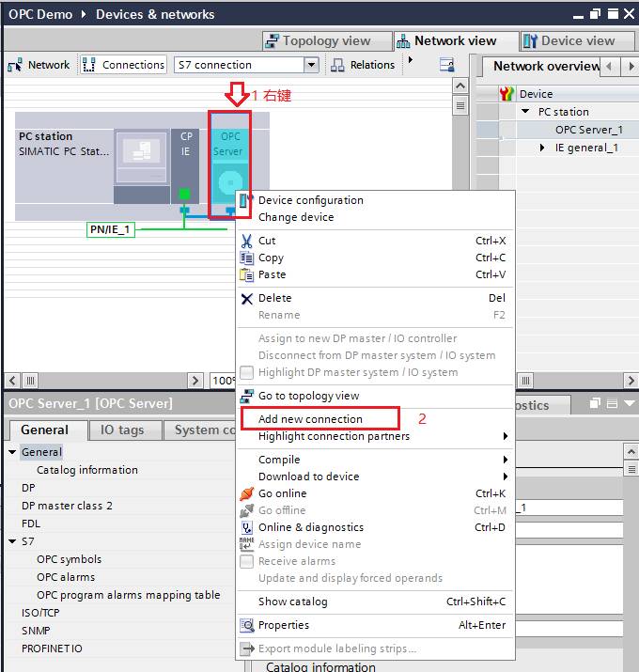
Task: Expand the toolbar overflow arrow after Relations
Action: [x=411, y=59]
